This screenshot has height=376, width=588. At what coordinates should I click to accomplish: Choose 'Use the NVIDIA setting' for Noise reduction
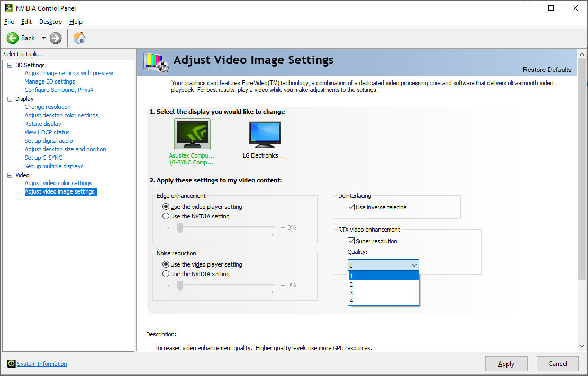166,274
